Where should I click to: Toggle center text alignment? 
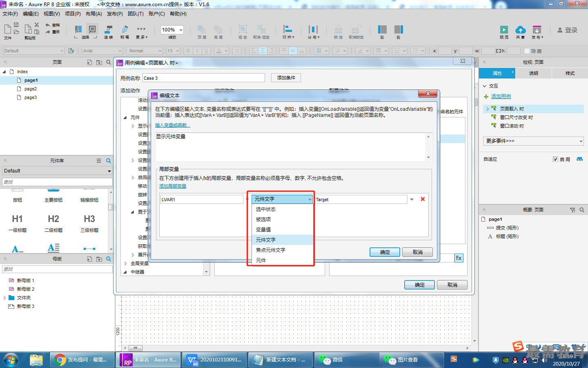click(263, 51)
